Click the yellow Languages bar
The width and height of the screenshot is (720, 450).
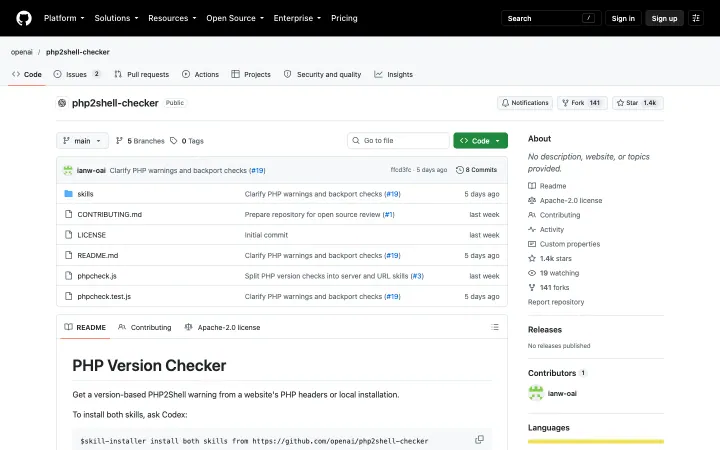click(596, 441)
